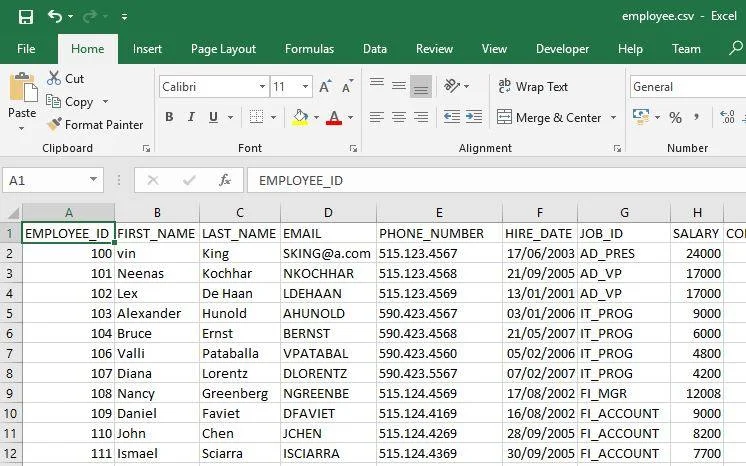
Task: Enable Wrap Text
Action: (x=533, y=87)
